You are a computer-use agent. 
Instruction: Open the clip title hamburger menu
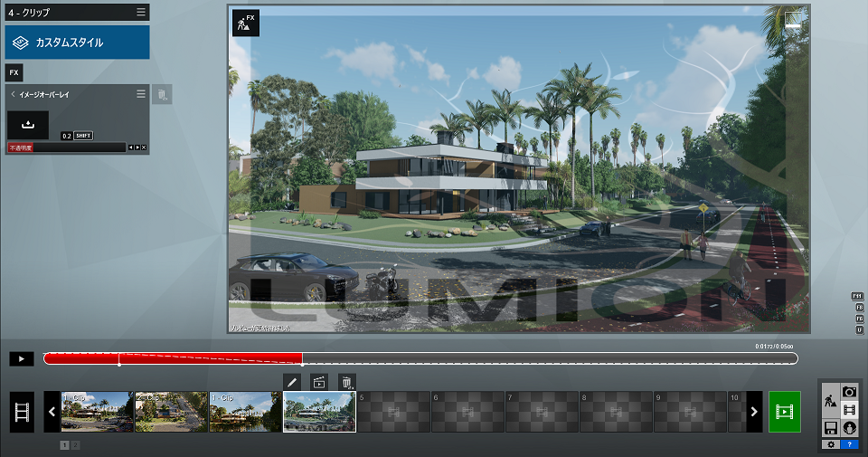click(141, 12)
